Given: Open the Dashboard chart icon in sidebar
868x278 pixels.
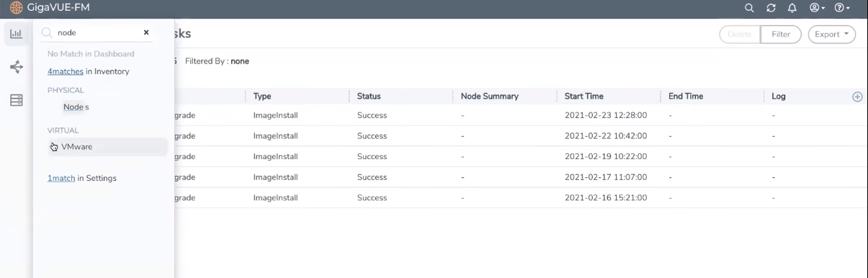Looking at the screenshot, I should click(16, 34).
